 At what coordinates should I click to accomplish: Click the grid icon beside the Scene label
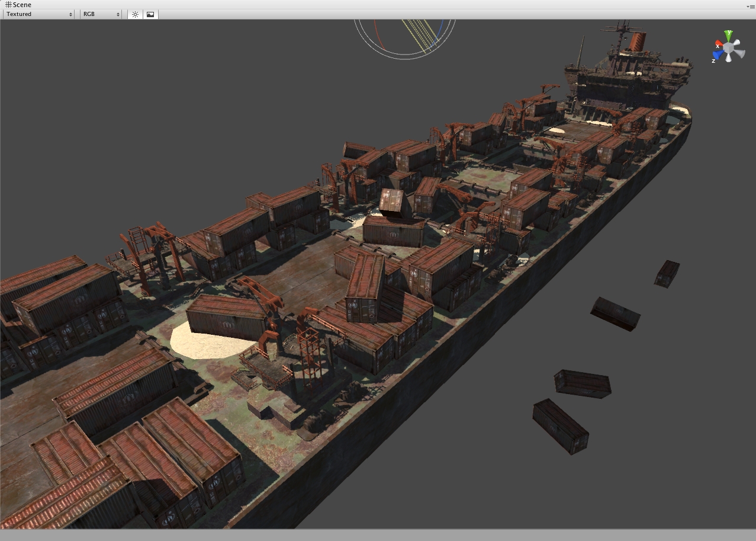click(8, 5)
